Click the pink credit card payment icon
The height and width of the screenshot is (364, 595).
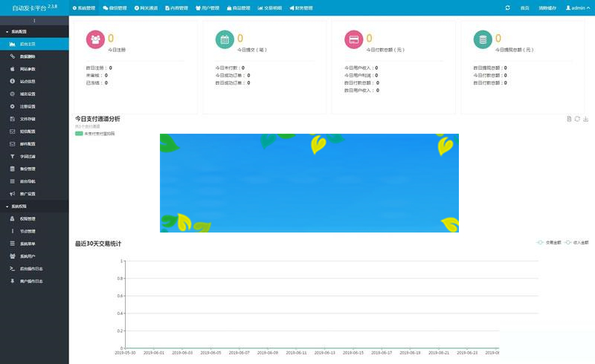pos(354,40)
